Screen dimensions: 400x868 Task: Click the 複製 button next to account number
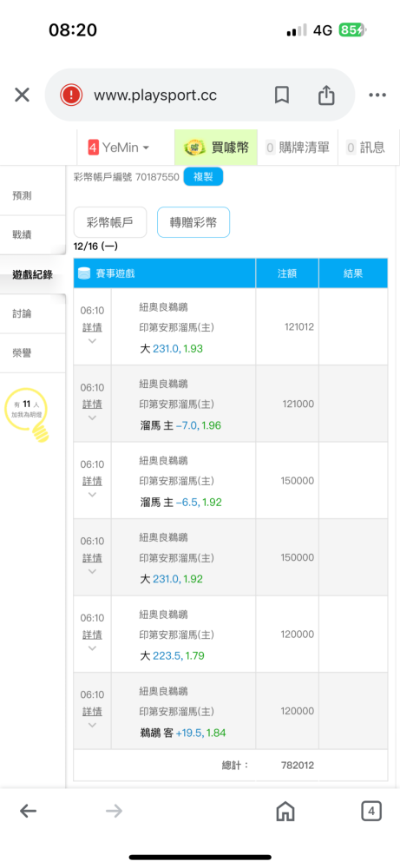(x=204, y=176)
